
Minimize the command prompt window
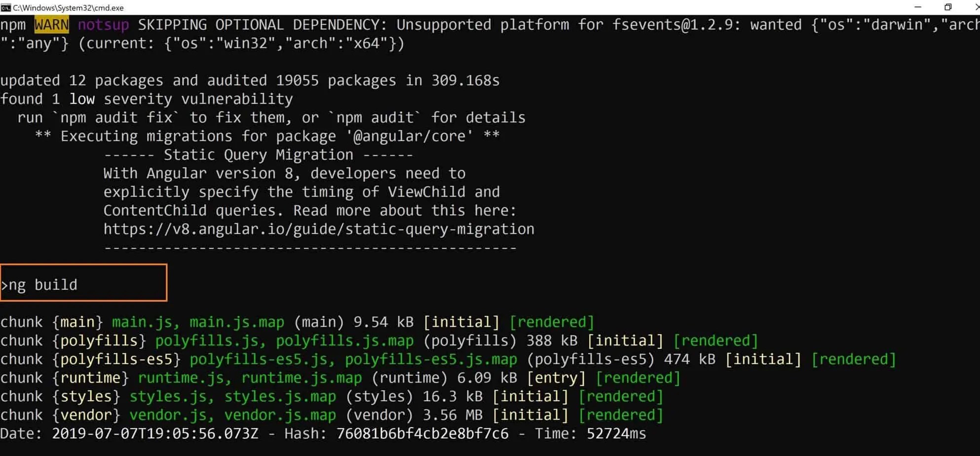tap(917, 7)
